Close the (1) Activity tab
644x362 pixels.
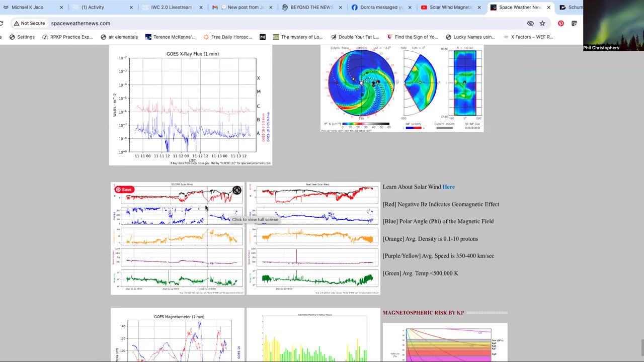click(131, 8)
